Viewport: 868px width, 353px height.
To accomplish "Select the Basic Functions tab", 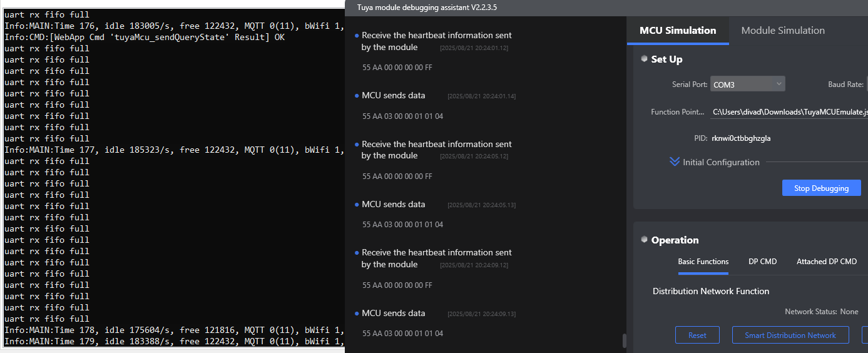I will (703, 262).
